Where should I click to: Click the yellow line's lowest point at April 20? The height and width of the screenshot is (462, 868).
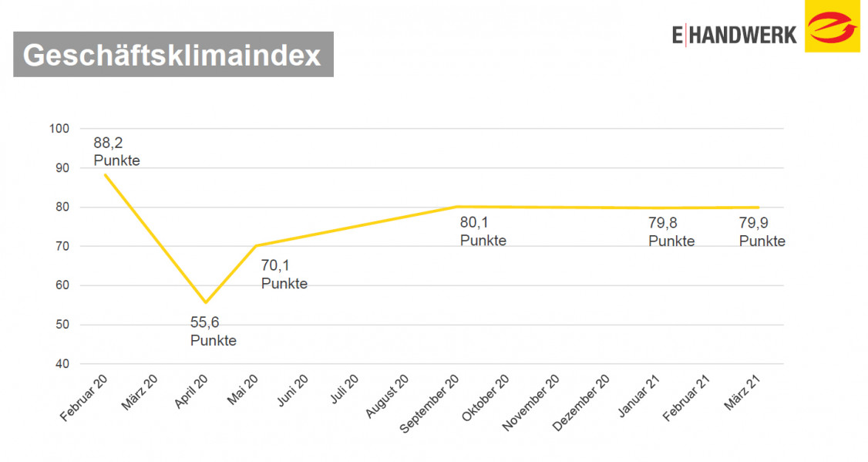pos(205,302)
